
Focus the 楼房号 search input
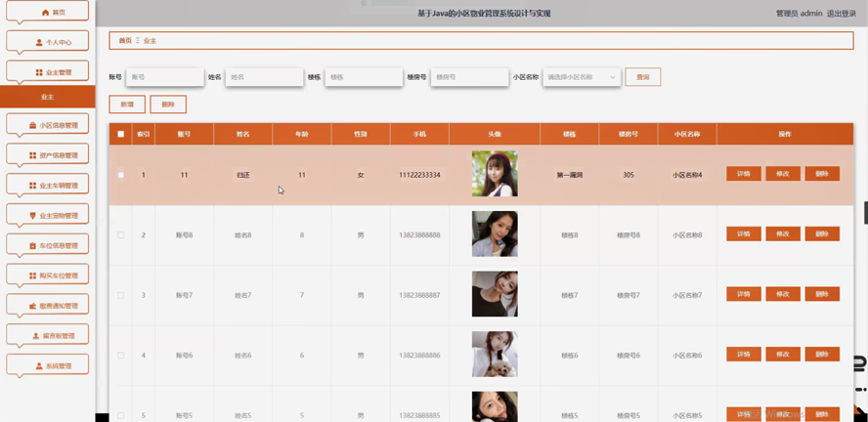tap(469, 77)
